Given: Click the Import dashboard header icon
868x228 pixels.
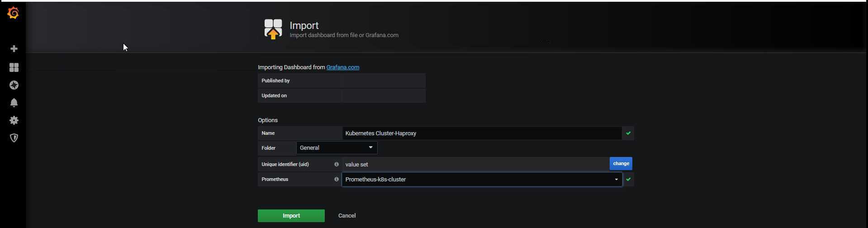Looking at the screenshot, I should tap(273, 29).
